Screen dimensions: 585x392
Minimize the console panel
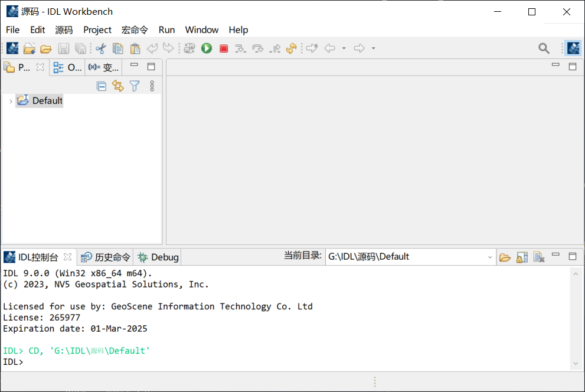[x=555, y=254]
